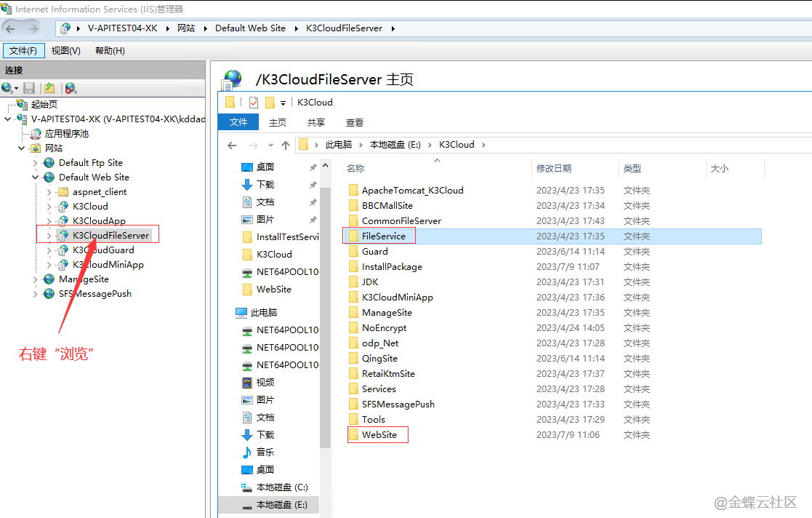Sort by 大小 column header

coord(719,169)
